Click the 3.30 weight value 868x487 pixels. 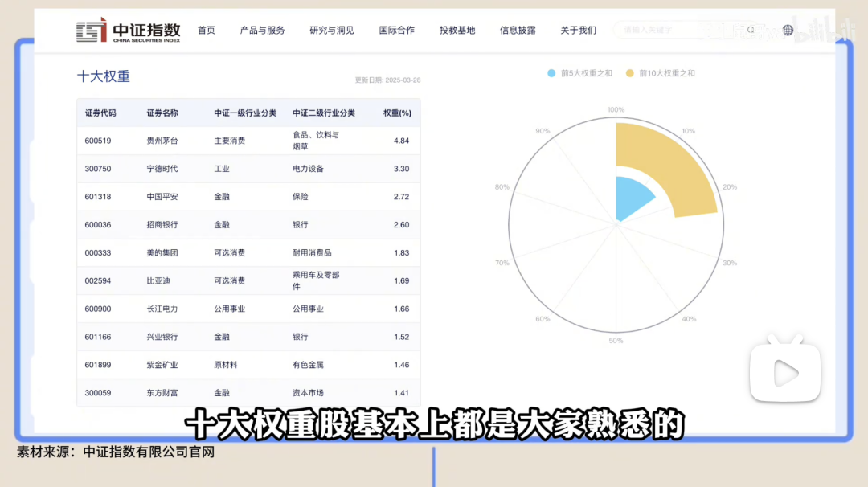pyautogui.click(x=401, y=169)
